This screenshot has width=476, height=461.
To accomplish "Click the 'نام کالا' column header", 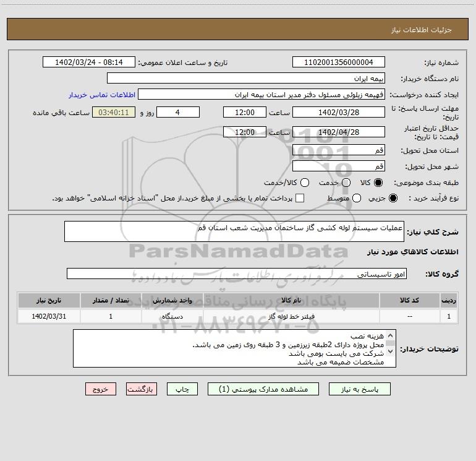I will [291, 300].
